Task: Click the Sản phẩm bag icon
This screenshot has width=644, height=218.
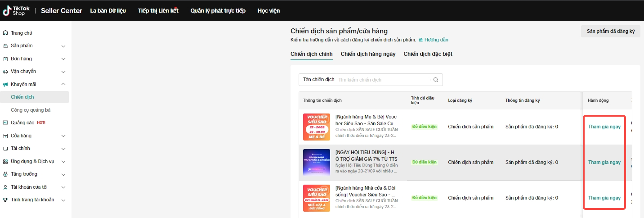Action: click(5, 45)
